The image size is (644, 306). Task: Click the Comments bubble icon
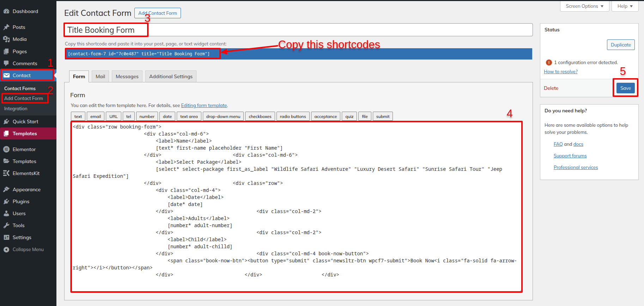(6, 63)
